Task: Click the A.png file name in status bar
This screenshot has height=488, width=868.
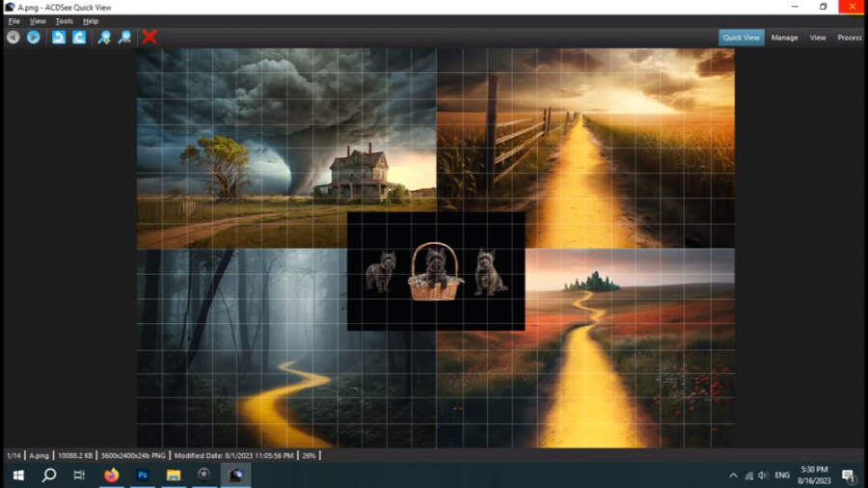Action: click(x=39, y=456)
